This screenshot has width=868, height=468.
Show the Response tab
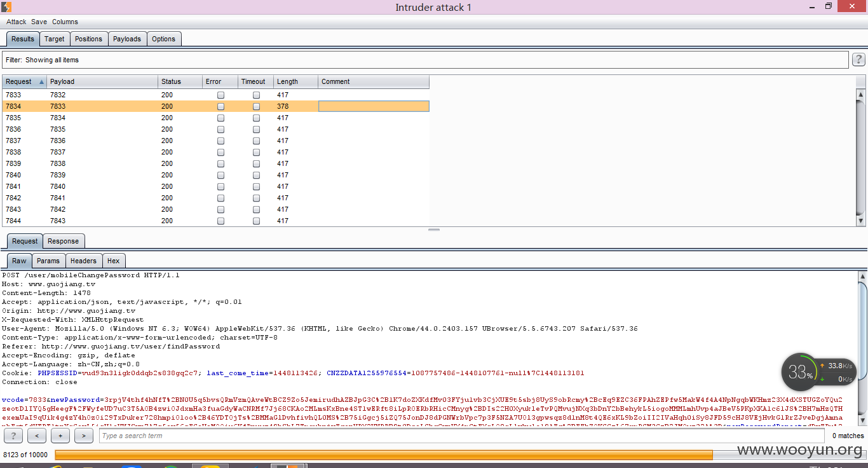click(x=64, y=241)
